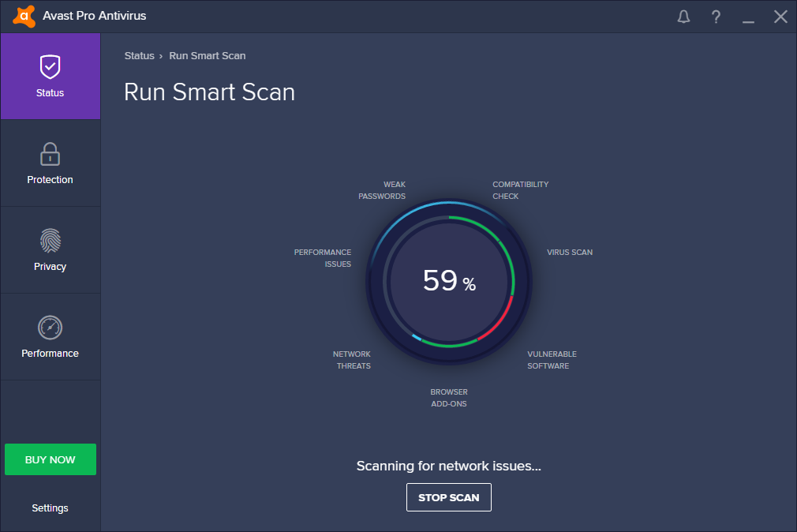Click the VULNERABLE SOFTWARE label
The width and height of the screenshot is (797, 532).
(x=552, y=360)
